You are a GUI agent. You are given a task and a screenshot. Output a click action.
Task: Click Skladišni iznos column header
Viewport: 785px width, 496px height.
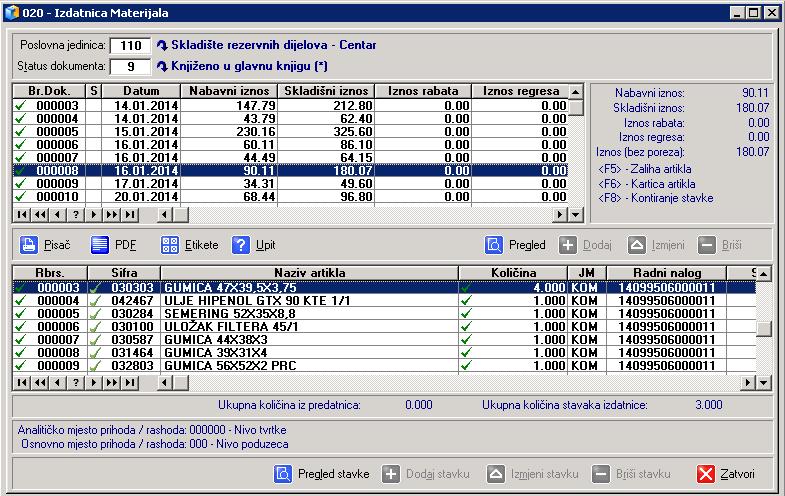pyautogui.click(x=326, y=91)
